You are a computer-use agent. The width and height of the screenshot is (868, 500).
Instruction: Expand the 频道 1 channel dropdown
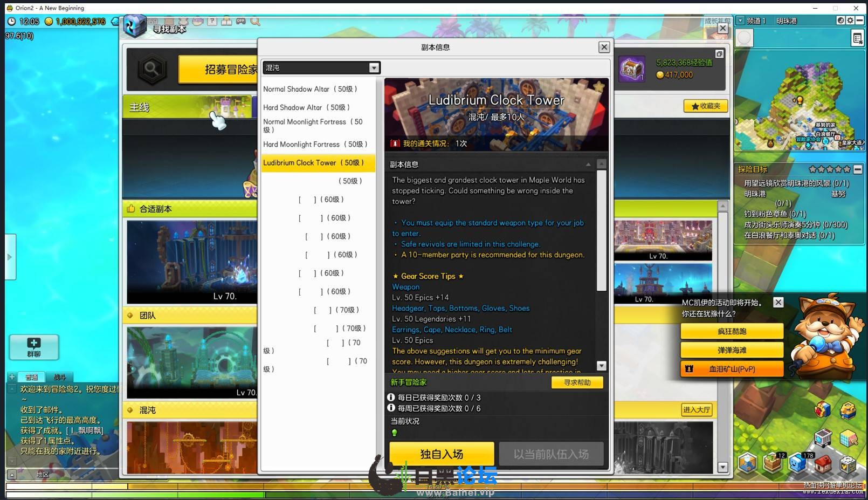point(740,20)
